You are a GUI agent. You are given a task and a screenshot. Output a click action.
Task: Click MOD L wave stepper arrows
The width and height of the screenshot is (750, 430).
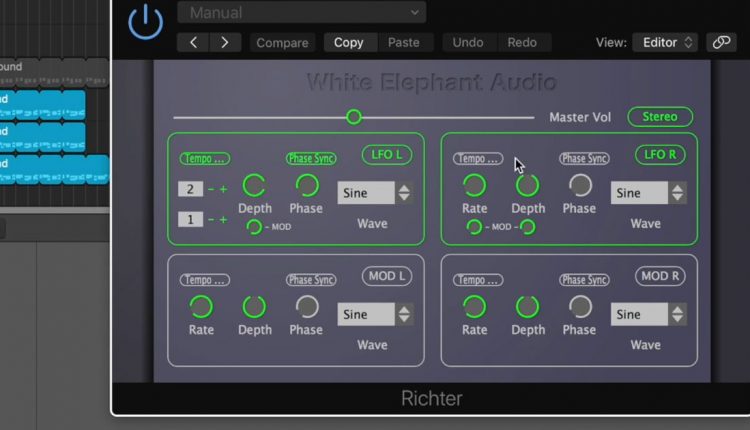coord(404,314)
